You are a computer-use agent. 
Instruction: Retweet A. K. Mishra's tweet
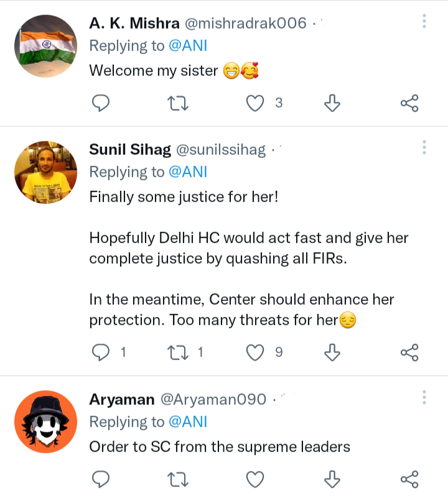coord(177,103)
